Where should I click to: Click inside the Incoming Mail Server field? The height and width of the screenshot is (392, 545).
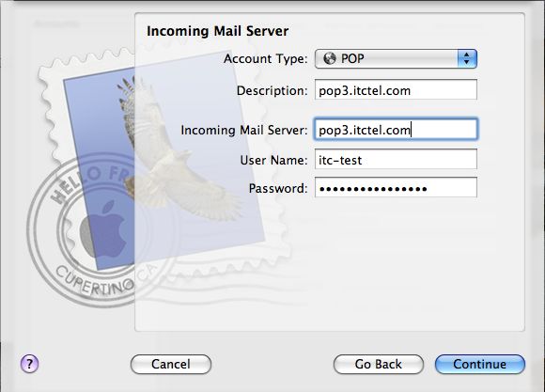click(x=396, y=130)
